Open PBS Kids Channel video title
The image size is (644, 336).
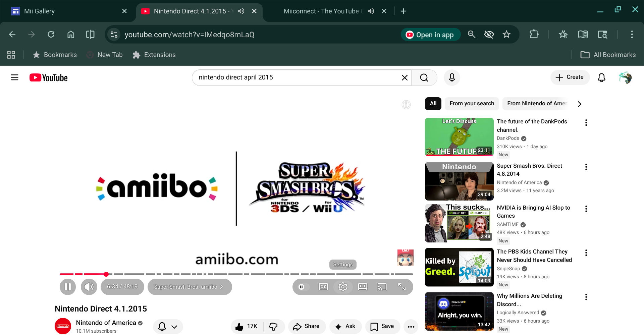(x=534, y=256)
